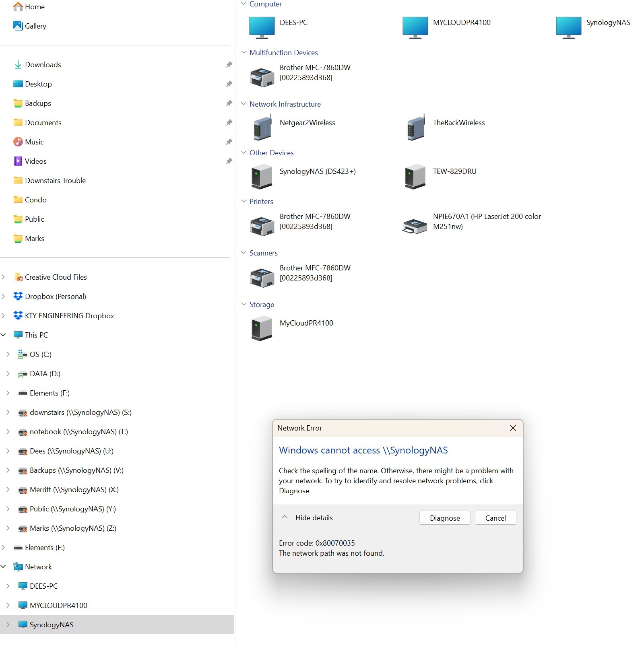The height and width of the screenshot is (645, 644).
Task: Open the Marks quick access folder
Action: [29, 238]
